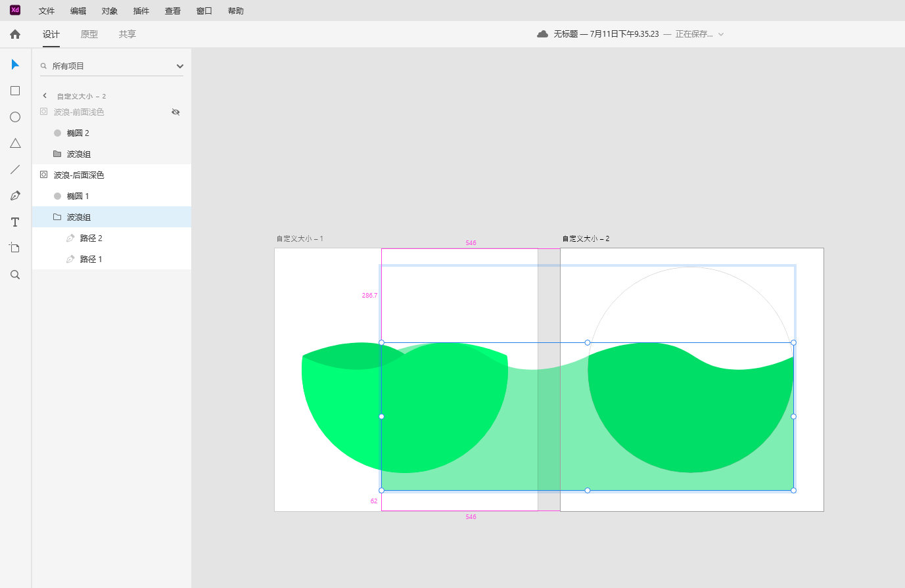This screenshot has width=905, height=588.
Task: Click the mask group icon of 波浪-前面浅色
Action: click(44, 112)
